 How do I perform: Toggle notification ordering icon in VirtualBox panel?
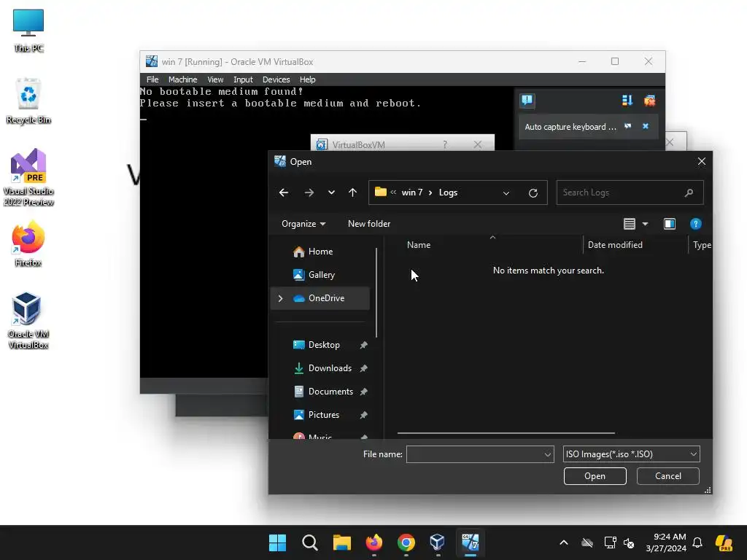(x=627, y=100)
